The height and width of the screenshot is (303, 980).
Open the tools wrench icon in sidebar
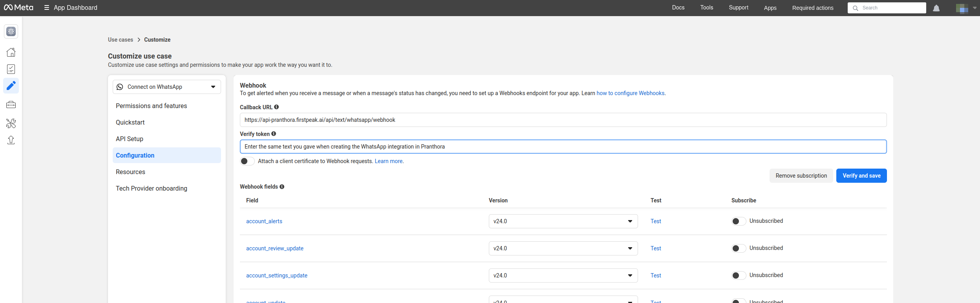tap(11, 123)
